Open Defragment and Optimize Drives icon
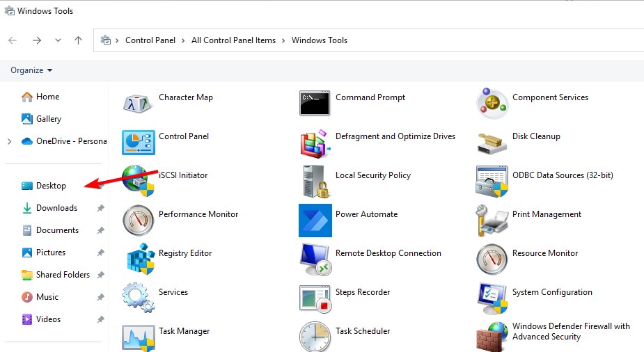 315,143
